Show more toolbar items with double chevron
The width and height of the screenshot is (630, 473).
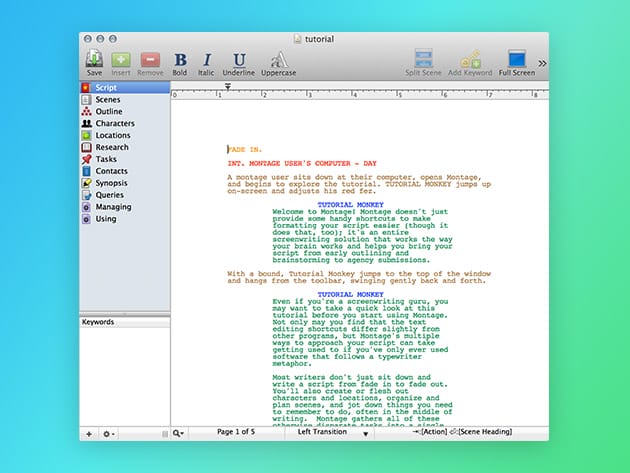pyautogui.click(x=542, y=63)
